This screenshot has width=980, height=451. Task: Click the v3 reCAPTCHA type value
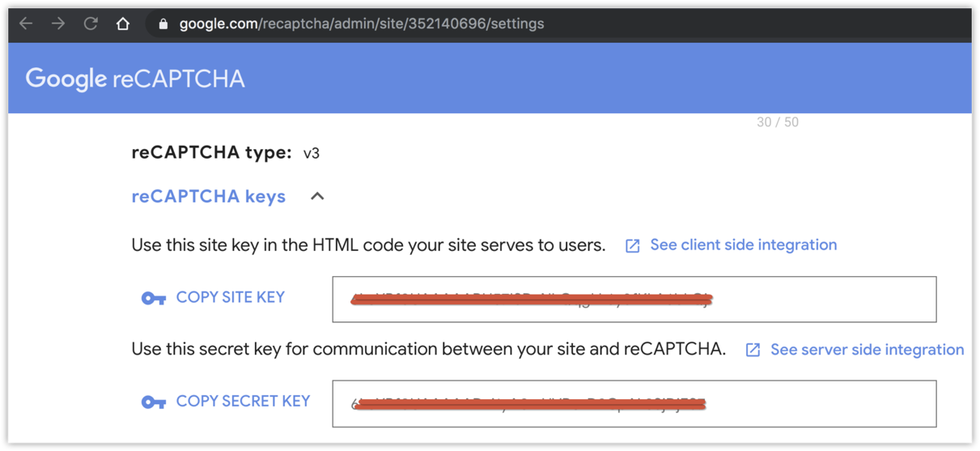(312, 153)
